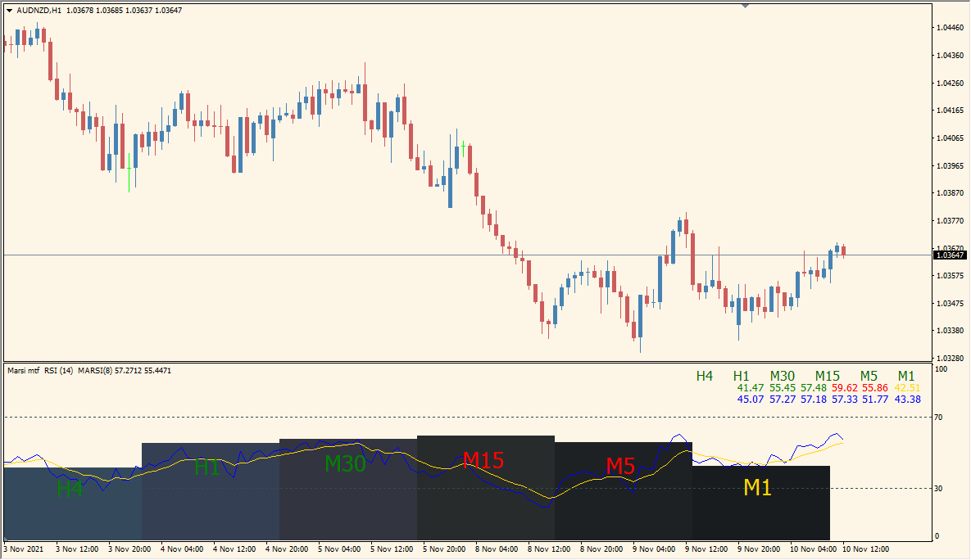Viewport: 971px width, 560px height.
Task: Click the red RSI value 55.86
Action: [875, 388]
